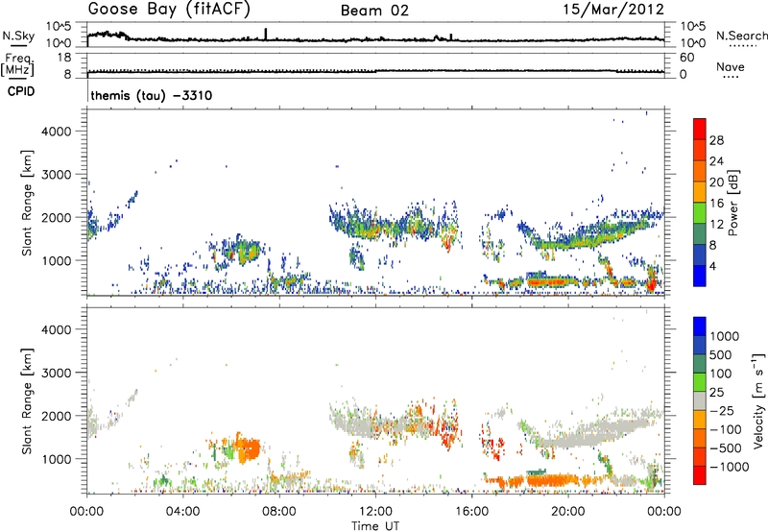This screenshot has height=532, width=768.
Task: Click the 'Velocity [m s-1]' colorbar title
Action: pyautogui.click(x=758, y=400)
